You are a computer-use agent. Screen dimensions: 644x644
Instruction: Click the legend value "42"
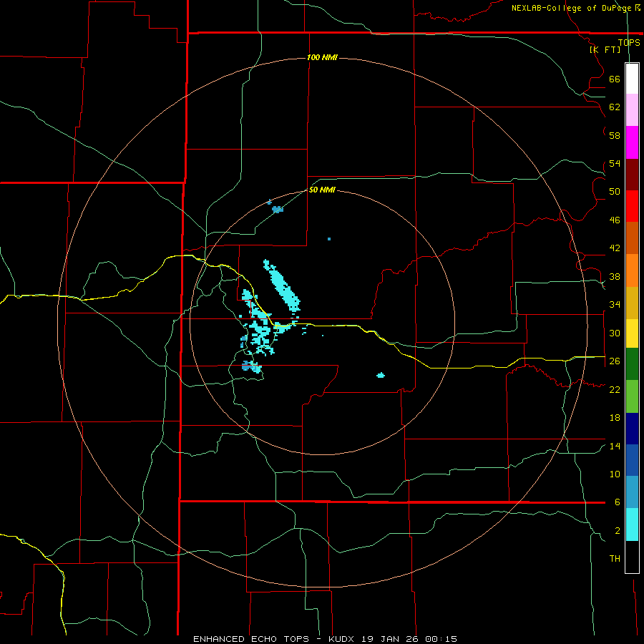tap(615, 248)
